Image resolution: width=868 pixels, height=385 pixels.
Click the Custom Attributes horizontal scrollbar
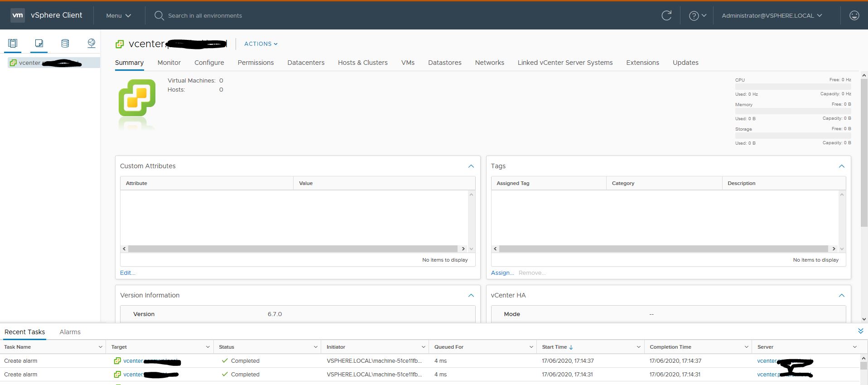coord(293,249)
